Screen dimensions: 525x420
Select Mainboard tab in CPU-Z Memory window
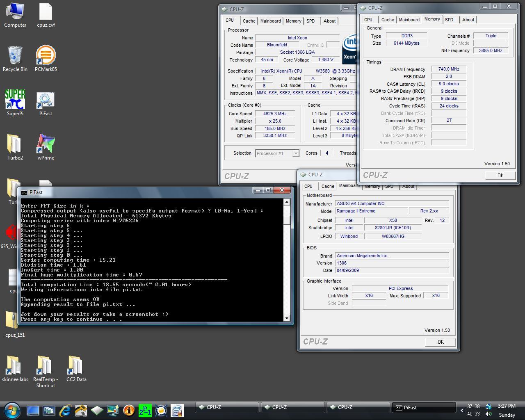(x=409, y=20)
